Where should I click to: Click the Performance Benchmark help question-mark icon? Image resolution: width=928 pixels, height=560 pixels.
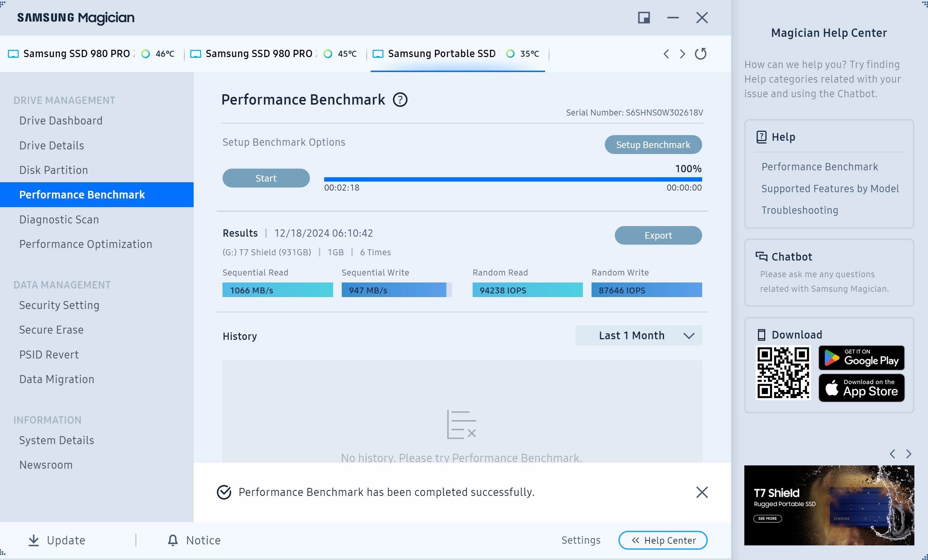[x=400, y=100]
